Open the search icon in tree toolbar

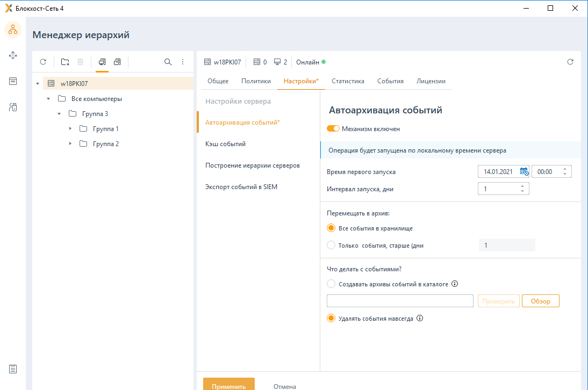coord(168,62)
